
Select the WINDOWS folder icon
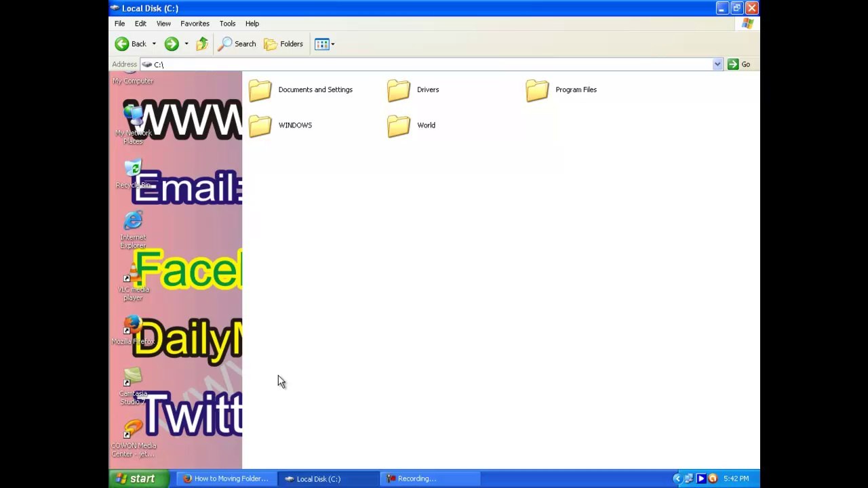coord(260,125)
